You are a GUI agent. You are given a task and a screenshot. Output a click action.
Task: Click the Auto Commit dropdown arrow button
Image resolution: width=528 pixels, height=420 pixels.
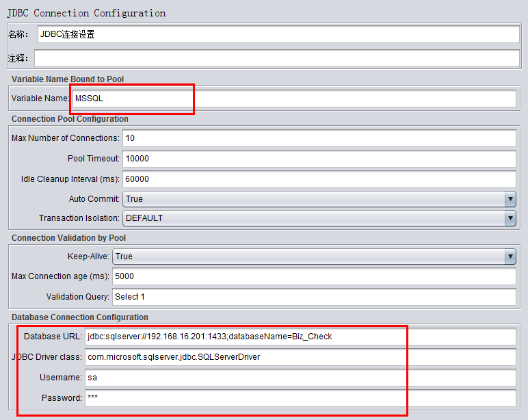510,199
